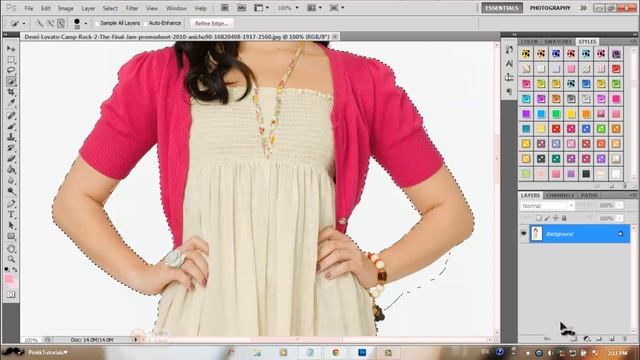The height and width of the screenshot is (360, 640).
Task: Enable Sample All Layers checkbox
Action: coord(97,23)
